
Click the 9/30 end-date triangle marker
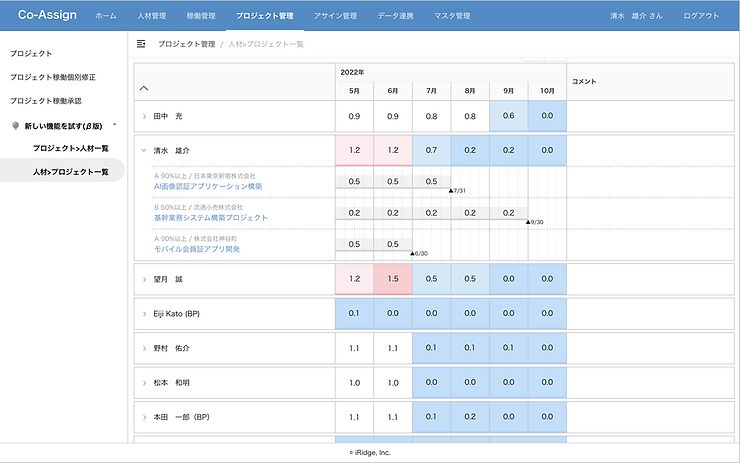(x=528, y=222)
